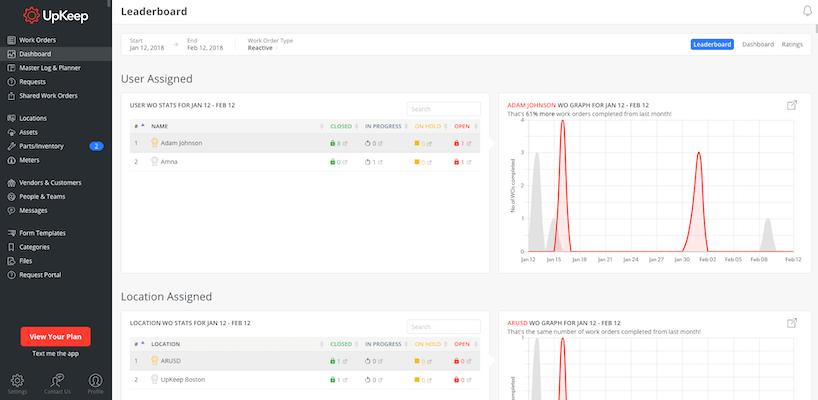
Task: Switch to the Dashboard tab
Action: click(758, 44)
